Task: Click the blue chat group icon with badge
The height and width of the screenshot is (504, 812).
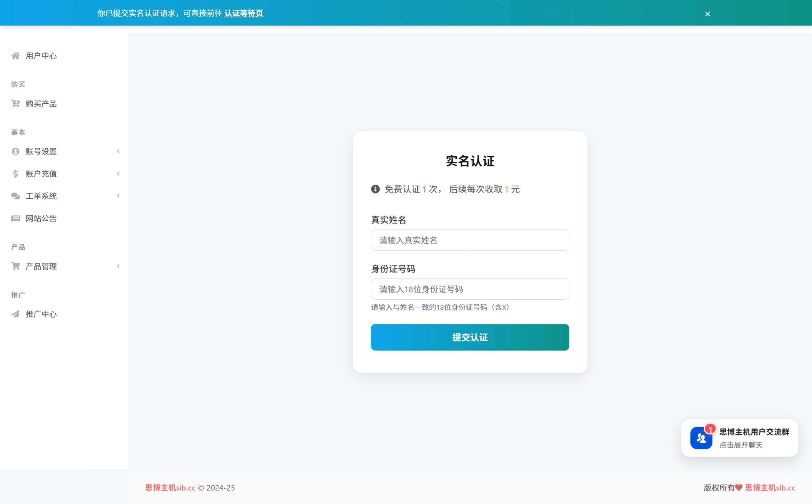Action: pos(701,438)
